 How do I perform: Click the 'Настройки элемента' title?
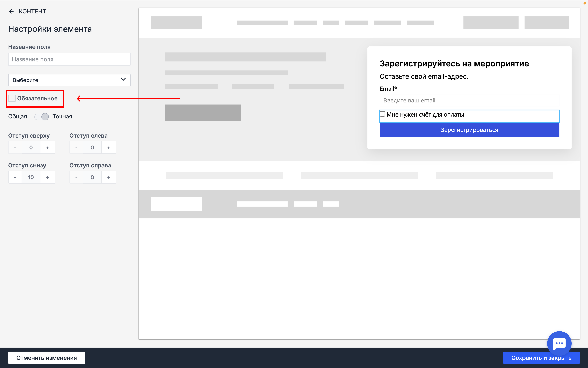[50, 29]
